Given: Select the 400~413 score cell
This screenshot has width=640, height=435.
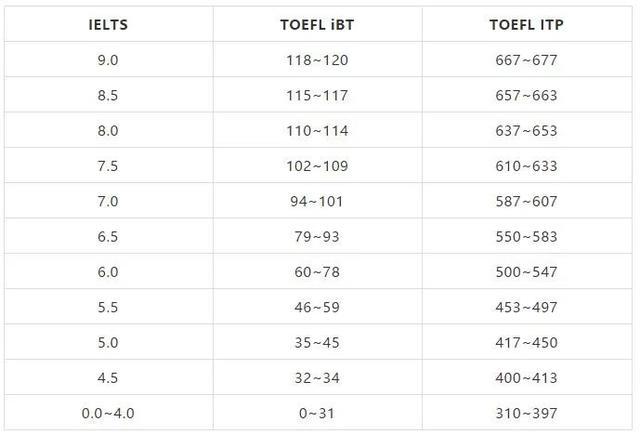Looking at the screenshot, I should (x=526, y=378).
